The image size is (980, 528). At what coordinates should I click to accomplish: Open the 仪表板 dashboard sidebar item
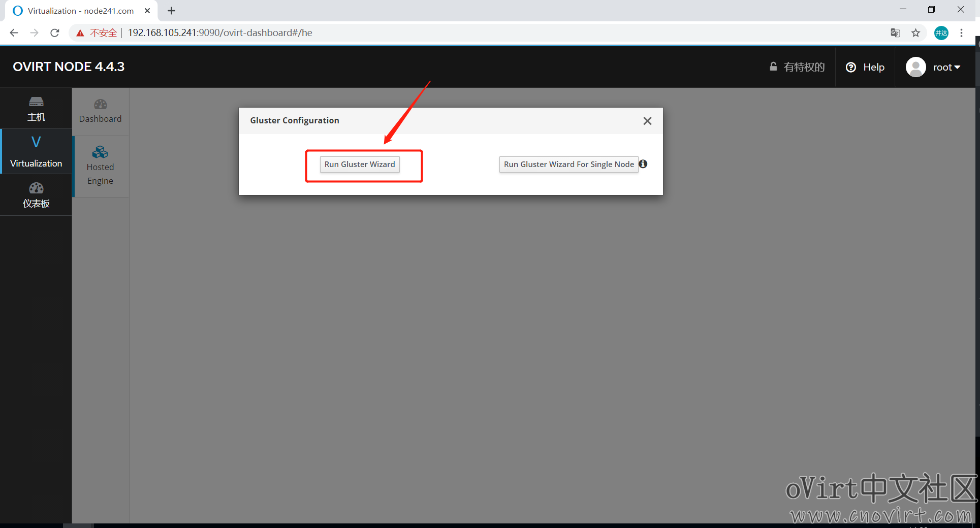tap(36, 195)
